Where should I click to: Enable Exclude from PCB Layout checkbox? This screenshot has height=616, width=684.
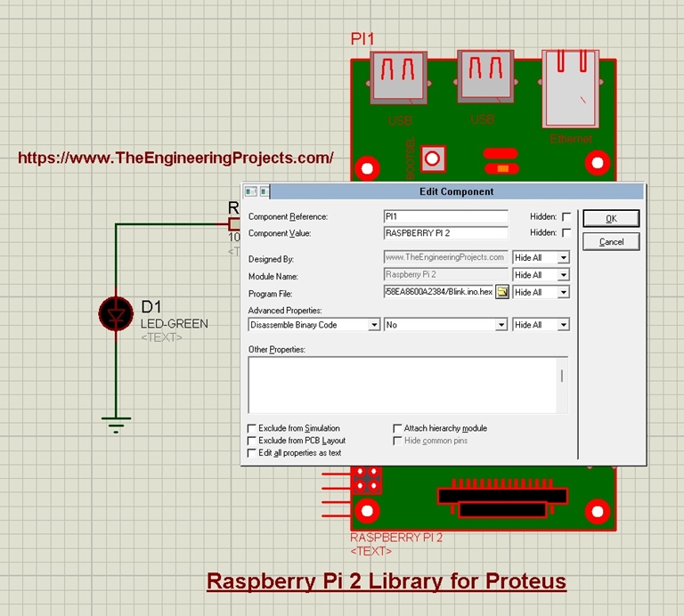(x=252, y=441)
